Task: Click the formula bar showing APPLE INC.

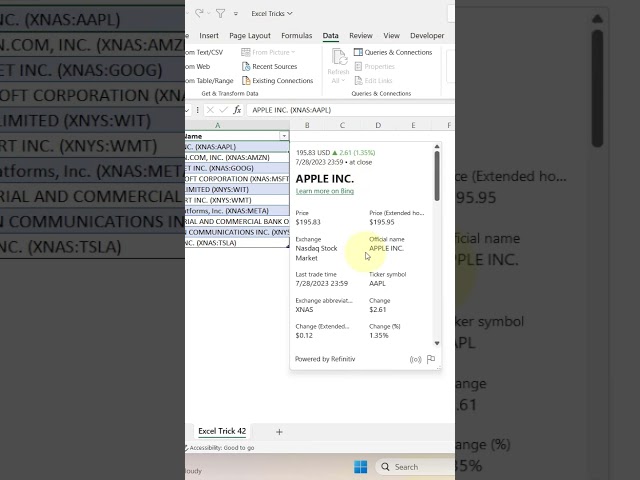Action: [351, 110]
